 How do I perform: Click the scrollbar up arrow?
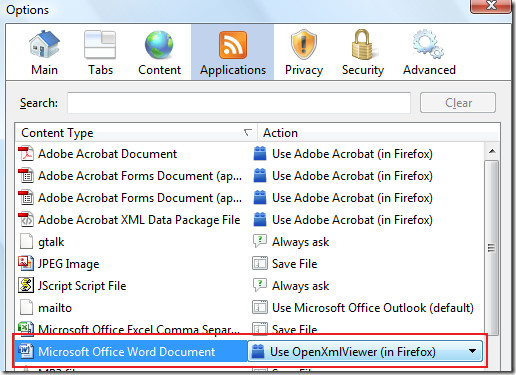click(x=492, y=151)
